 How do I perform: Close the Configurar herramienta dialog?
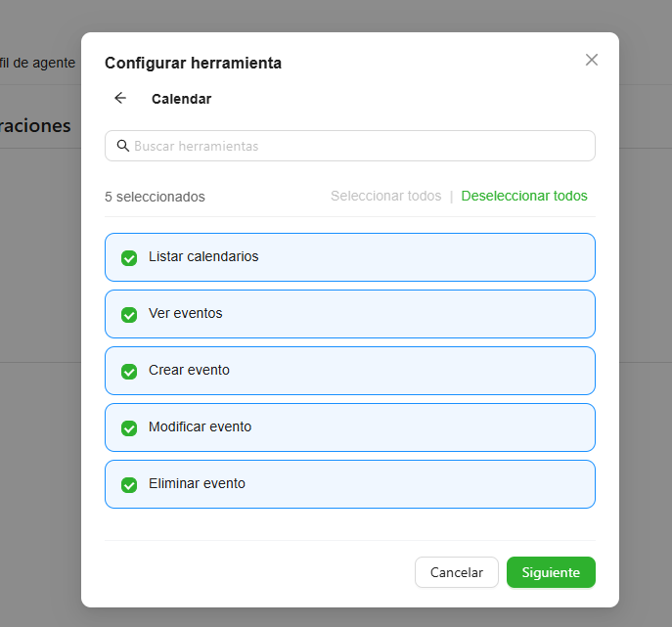coord(591,60)
